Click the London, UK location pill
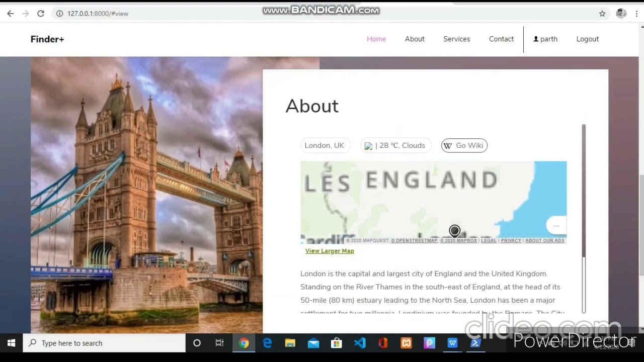This screenshot has width=644, height=362. point(325,145)
